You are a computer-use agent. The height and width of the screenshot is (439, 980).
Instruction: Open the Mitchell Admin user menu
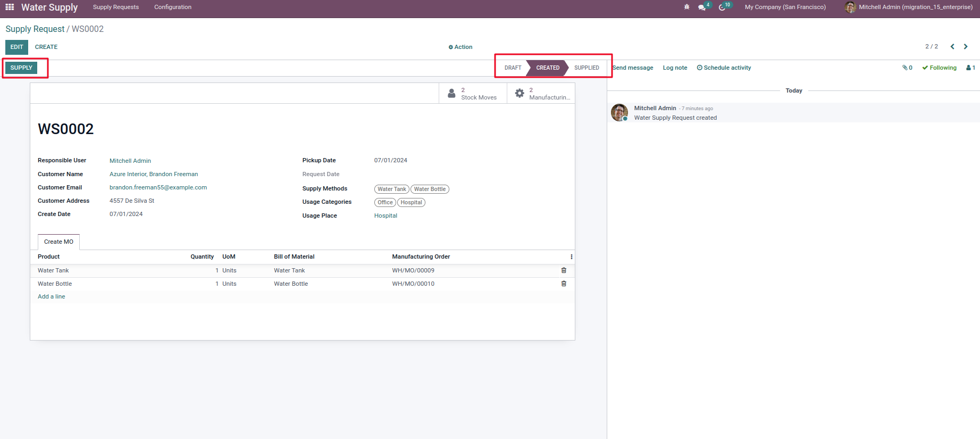(909, 7)
